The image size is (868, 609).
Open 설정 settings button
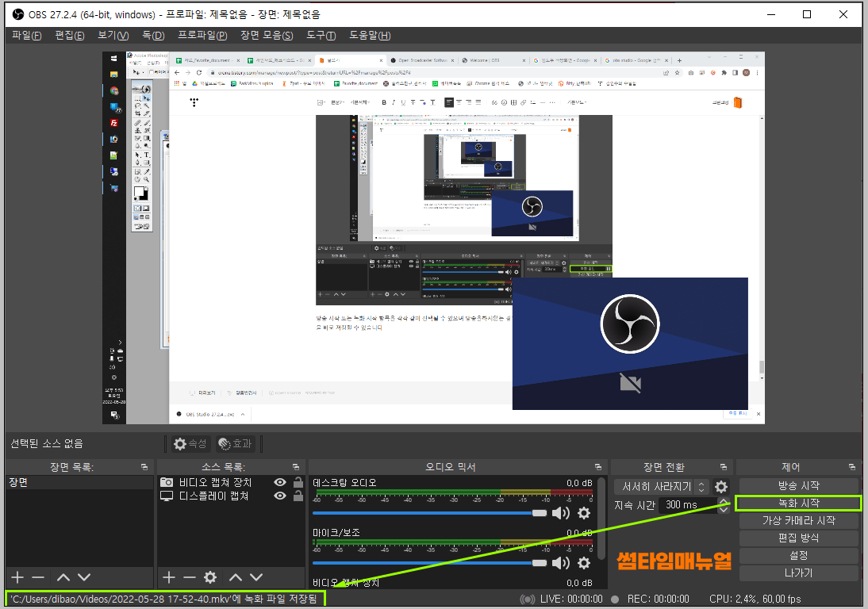tap(798, 555)
